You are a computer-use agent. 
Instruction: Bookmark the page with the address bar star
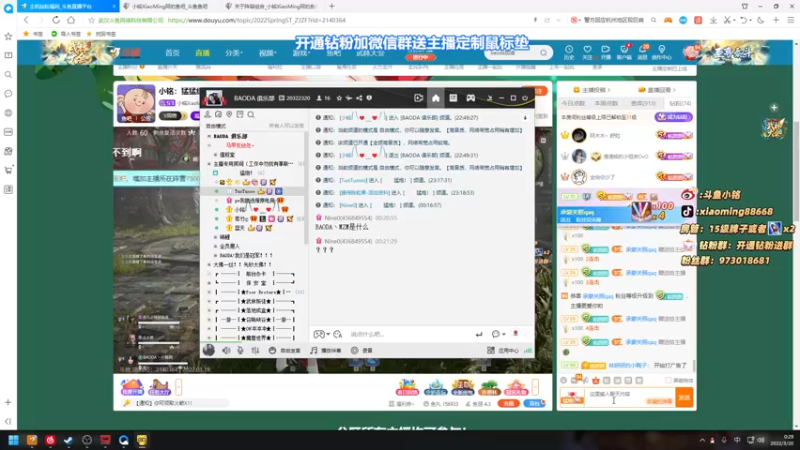pyautogui.click(x=91, y=20)
